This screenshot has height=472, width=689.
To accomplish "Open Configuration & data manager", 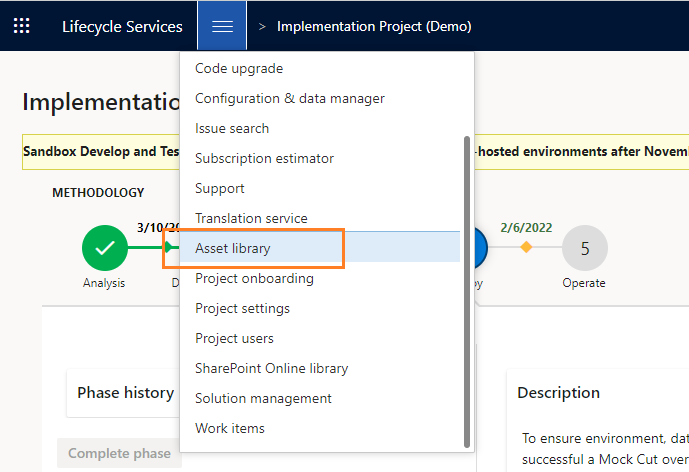I will tap(290, 98).
